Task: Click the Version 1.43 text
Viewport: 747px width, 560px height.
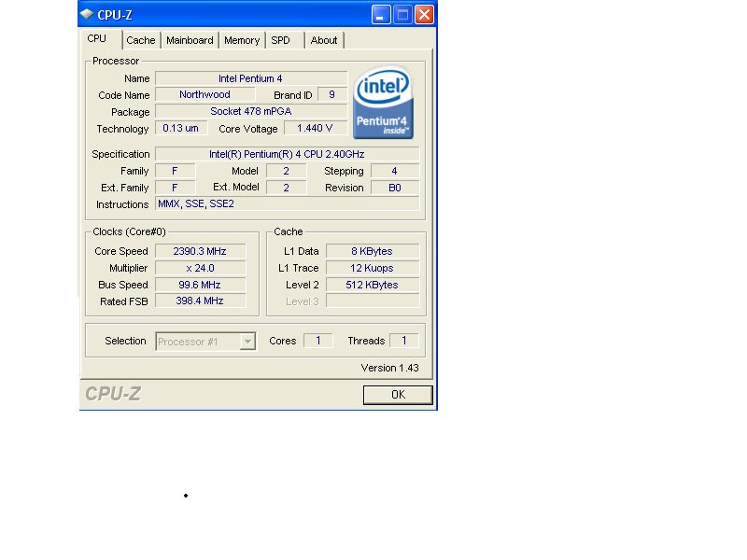Action: pos(389,368)
